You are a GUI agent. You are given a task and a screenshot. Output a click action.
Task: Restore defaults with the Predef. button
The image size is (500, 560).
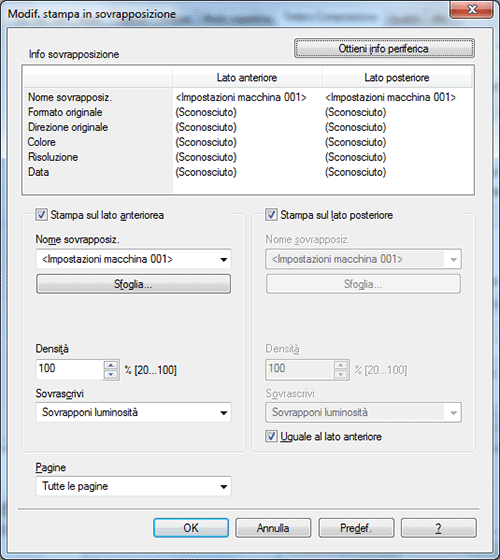click(x=356, y=528)
